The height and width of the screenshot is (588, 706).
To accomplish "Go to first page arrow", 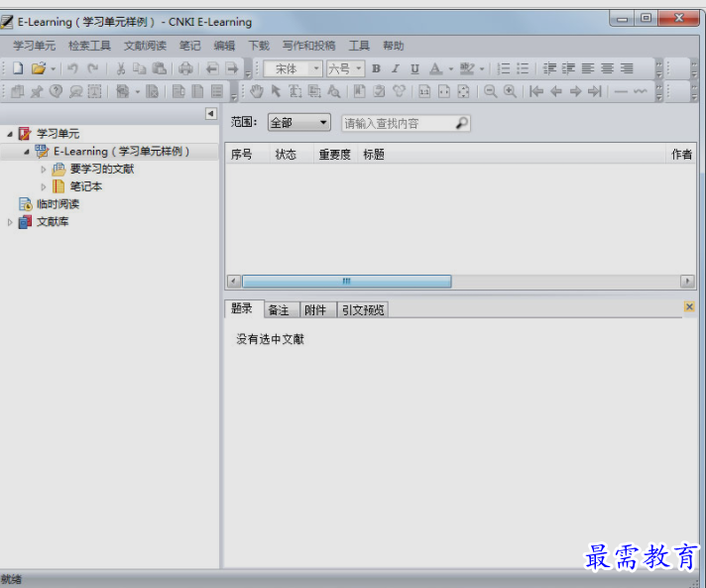I will [x=535, y=91].
